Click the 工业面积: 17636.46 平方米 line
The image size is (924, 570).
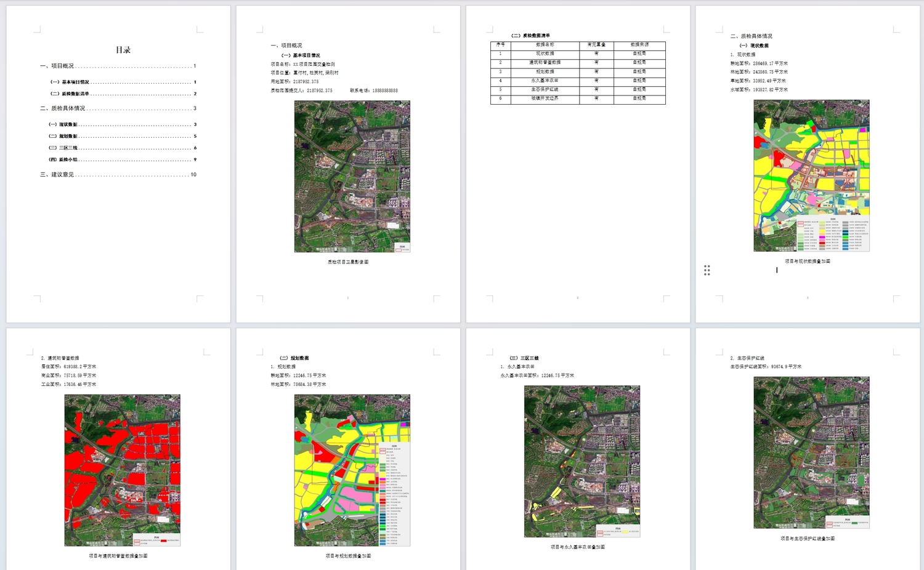[x=68, y=385]
